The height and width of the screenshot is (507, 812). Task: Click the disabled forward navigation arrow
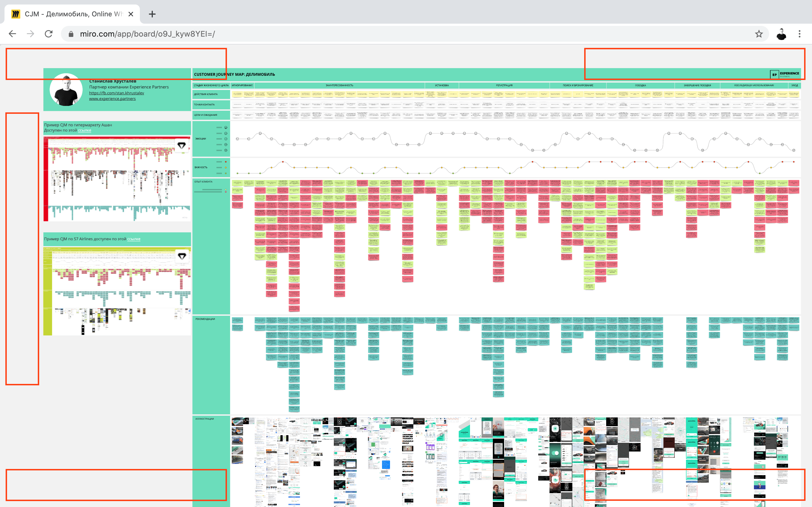[x=30, y=34]
